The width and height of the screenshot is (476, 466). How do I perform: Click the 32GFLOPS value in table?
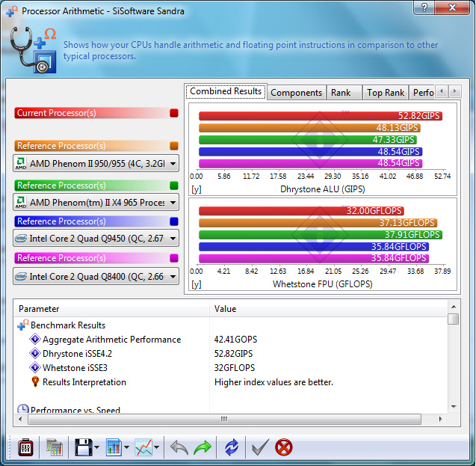[x=235, y=367]
